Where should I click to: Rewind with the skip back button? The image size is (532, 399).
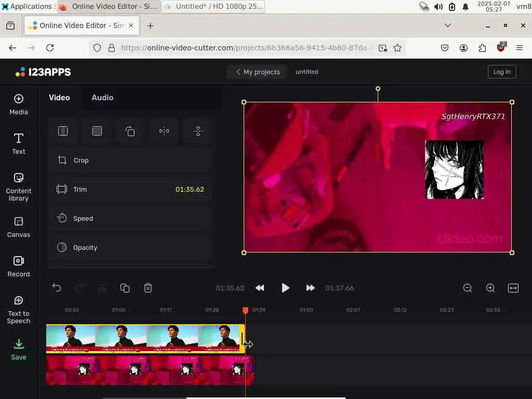pos(260,288)
